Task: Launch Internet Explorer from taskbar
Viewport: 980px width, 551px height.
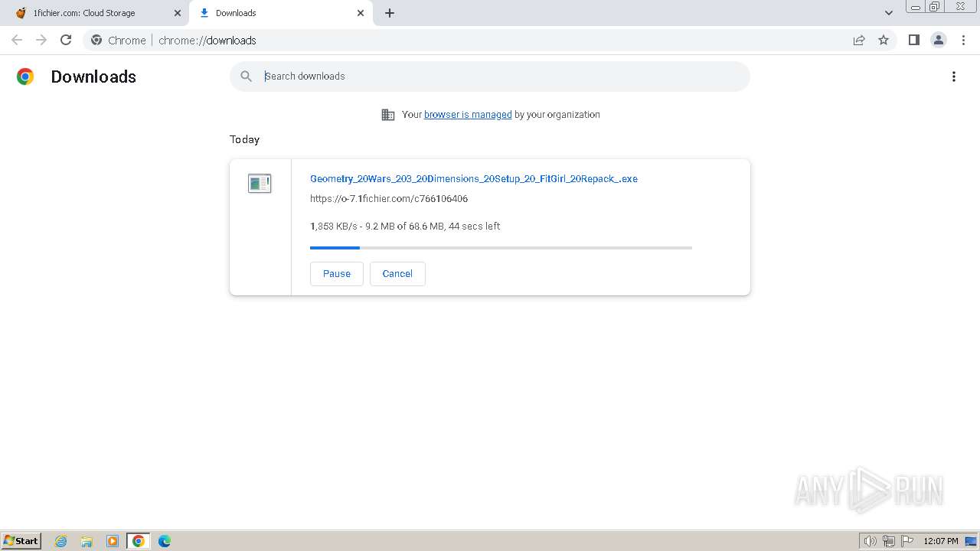Action: [x=61, y=541]
